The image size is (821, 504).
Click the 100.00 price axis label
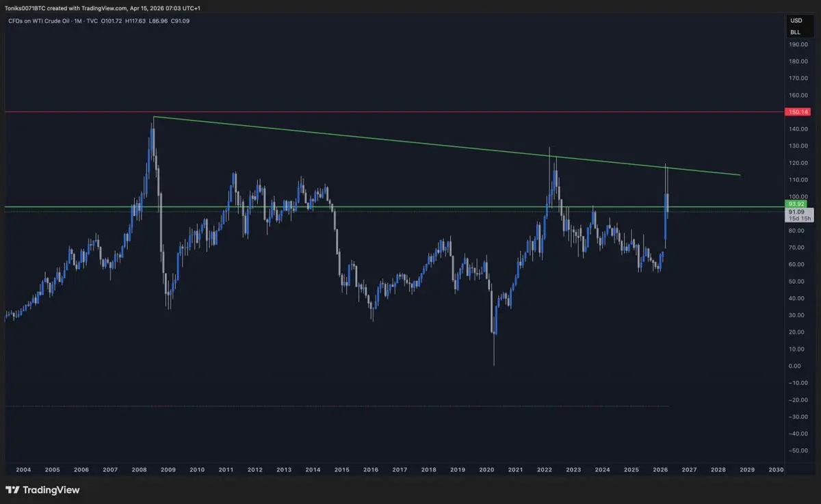tap(798, 196)
